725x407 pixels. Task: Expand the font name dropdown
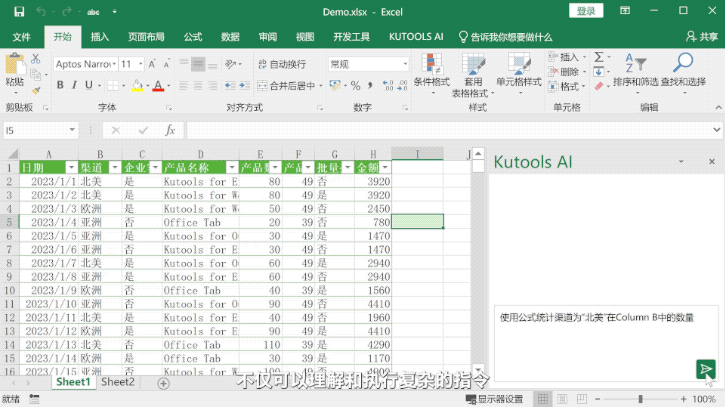coord(112,64)
